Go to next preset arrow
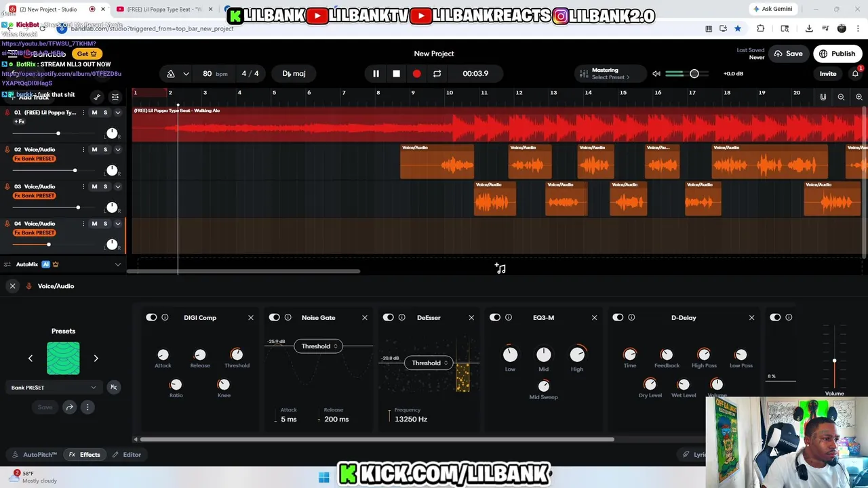 pos(96,359)
